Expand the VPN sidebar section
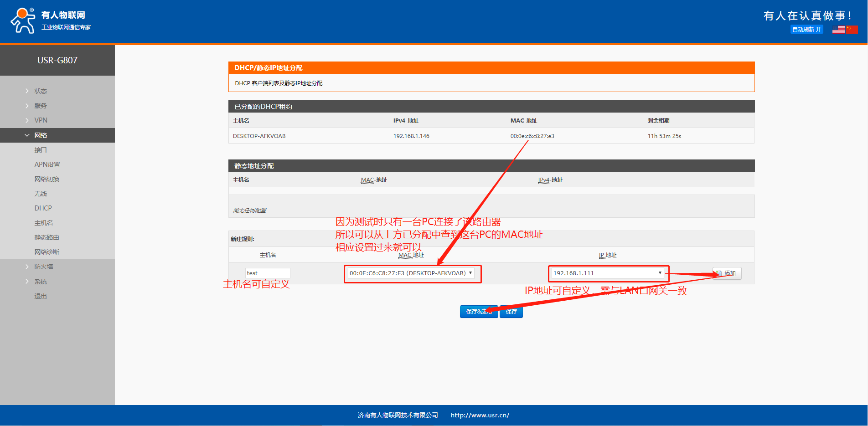The height and width of the screenshot is (426, 868). pos(41,120)
